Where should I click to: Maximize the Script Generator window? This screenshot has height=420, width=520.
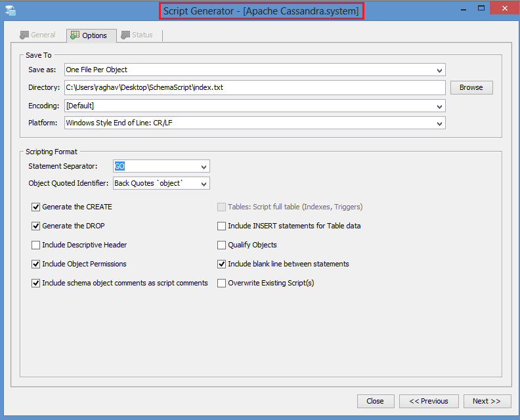[481, 9]
